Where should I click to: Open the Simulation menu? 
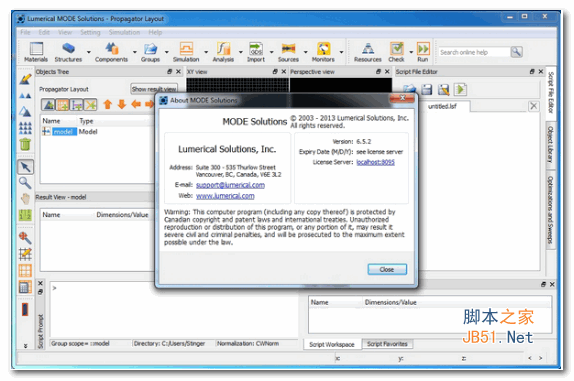coord(124,32)
